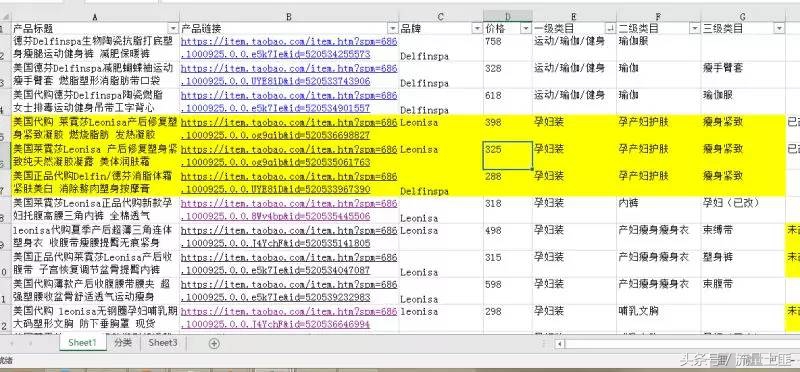This screenshot has height=372, width=800.
Task: Select price cell 758
Action: 508,48
